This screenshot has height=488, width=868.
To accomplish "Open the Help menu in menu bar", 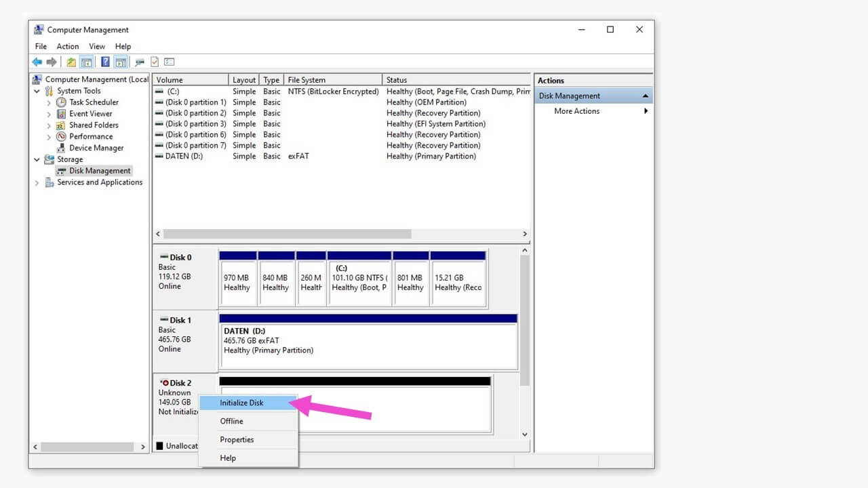I will pos(123,46).
